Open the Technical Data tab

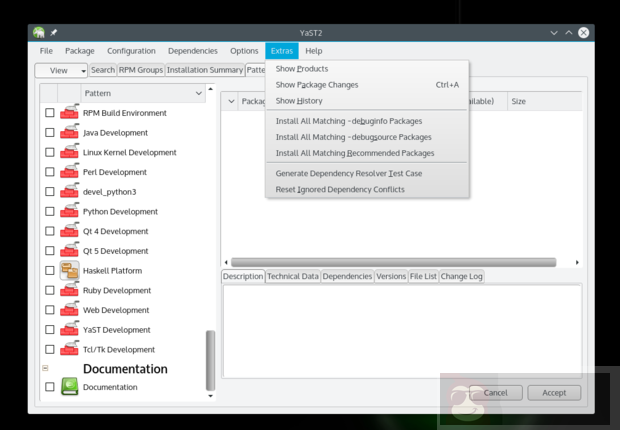click(x=293, y=276)
